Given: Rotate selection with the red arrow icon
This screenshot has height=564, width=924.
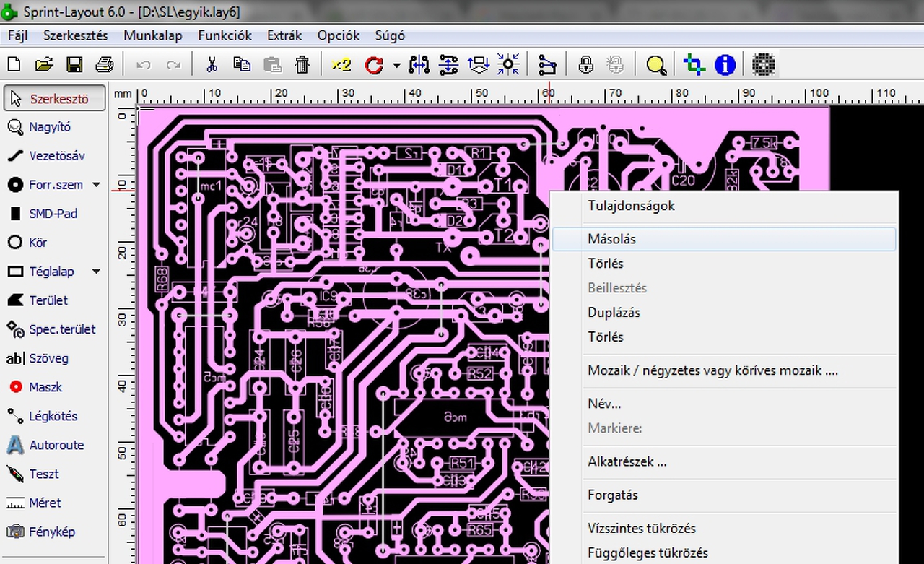Looking at the screenshot, I should [374, 65].
